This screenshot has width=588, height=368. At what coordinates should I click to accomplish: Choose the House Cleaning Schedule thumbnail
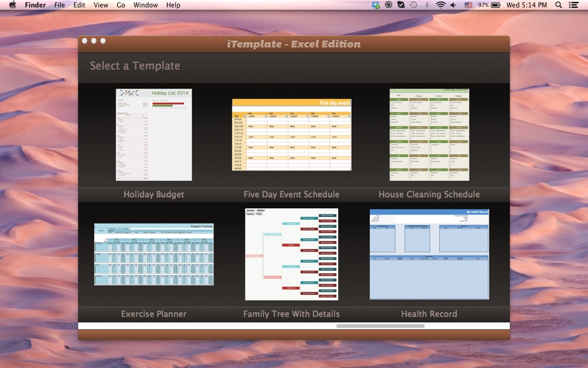429,135
